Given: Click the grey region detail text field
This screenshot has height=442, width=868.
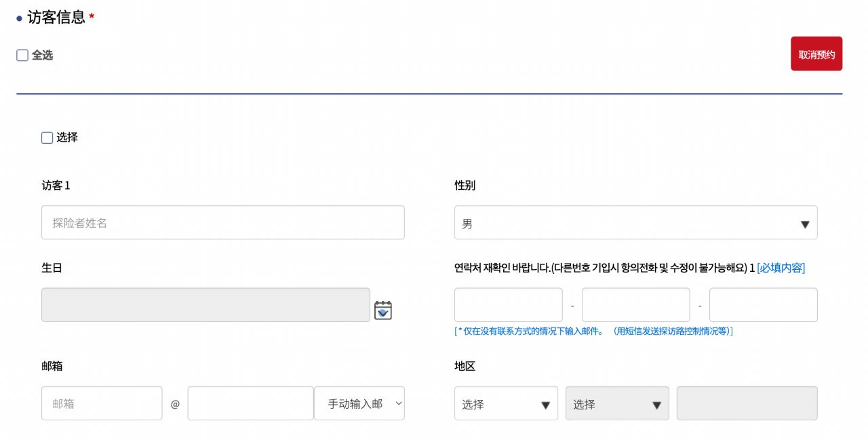Looking at the screenshot, I should pyautogui.click(x=747, y=403).
